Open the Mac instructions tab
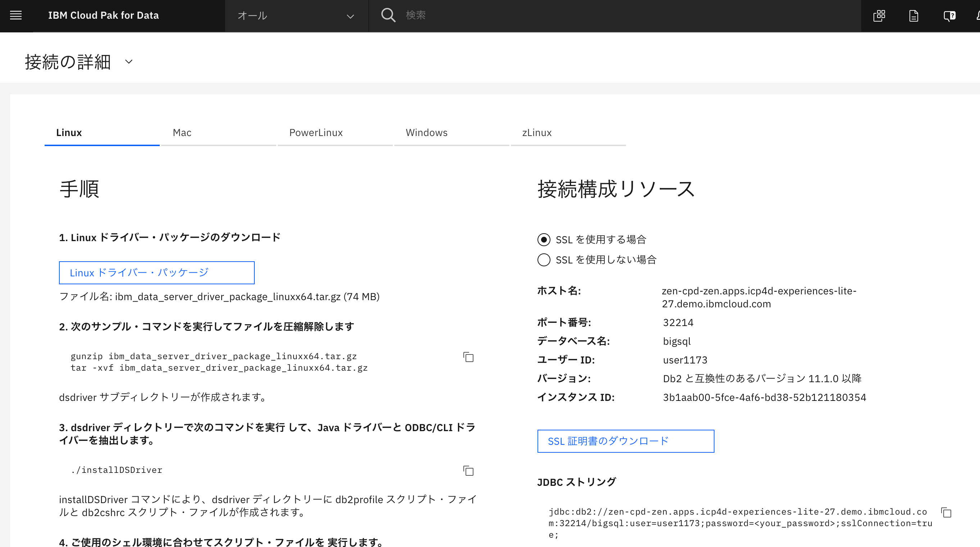The image size is (980, 547). (182, 132)
